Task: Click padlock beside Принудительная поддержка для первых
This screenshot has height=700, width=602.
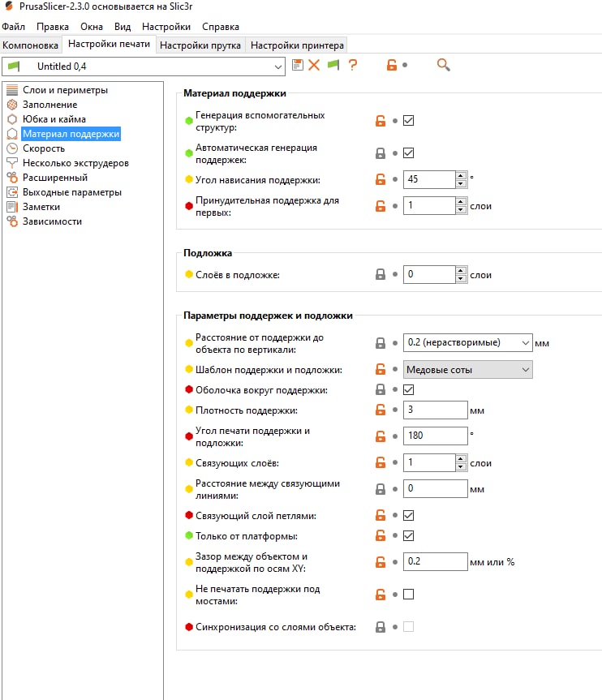Action: click(380, 206)
